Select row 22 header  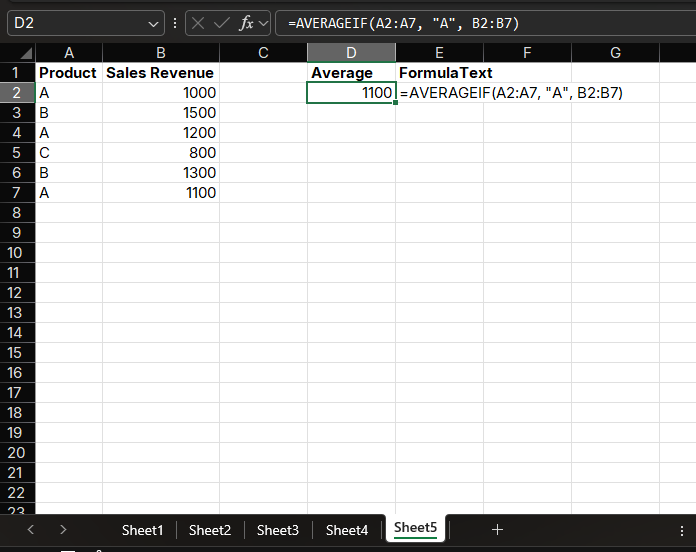(x=17, y=493)
